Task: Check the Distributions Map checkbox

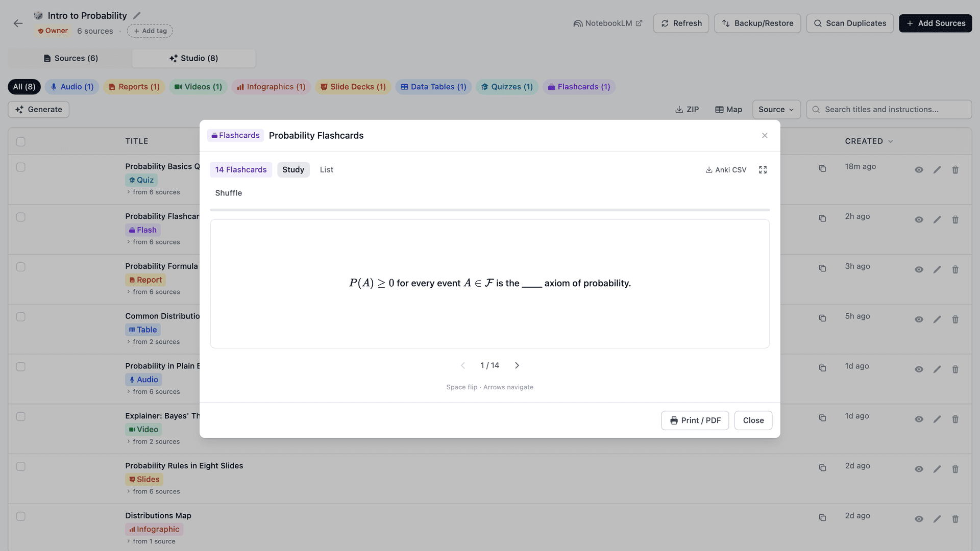Action: click(21, 516)
